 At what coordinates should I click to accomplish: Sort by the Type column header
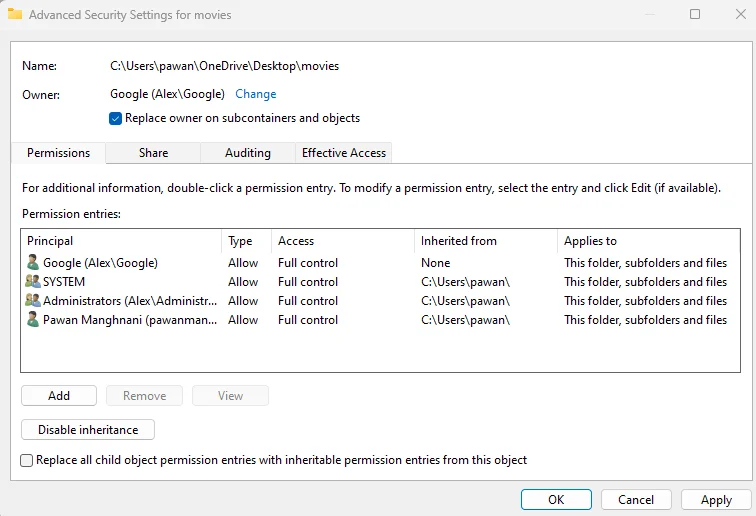pyautogui.click(x=246, y=241)
